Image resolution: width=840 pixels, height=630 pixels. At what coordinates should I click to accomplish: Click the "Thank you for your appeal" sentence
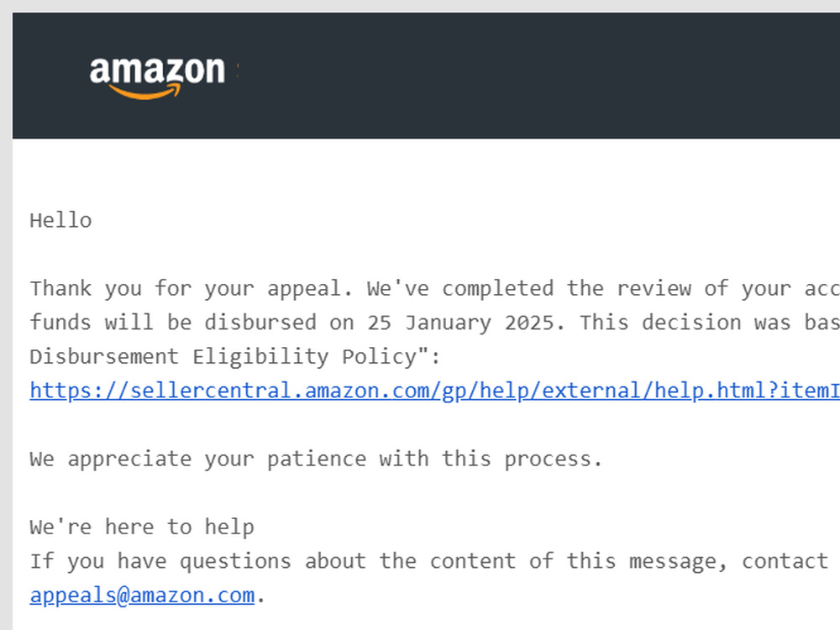point(191,289)
